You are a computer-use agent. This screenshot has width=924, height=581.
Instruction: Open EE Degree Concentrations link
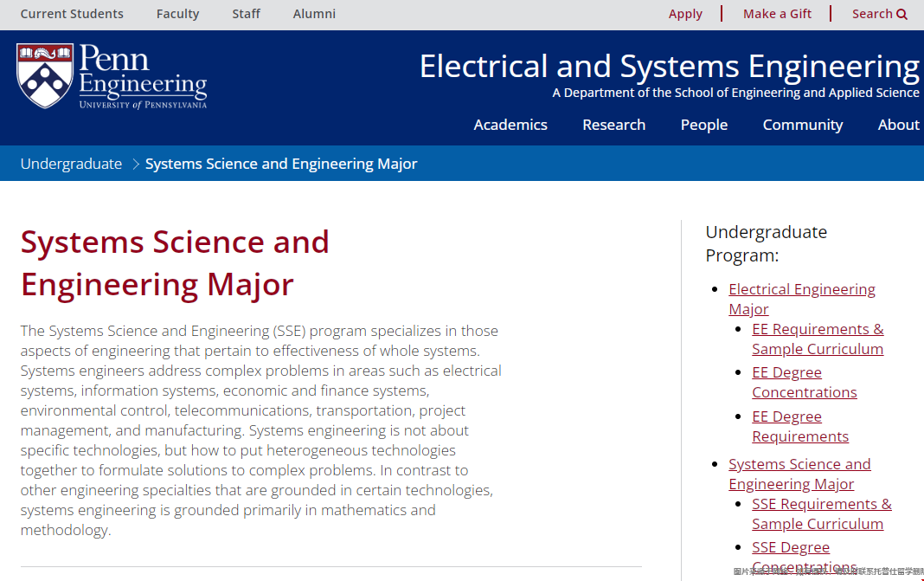pyautogui.click(x=805, y=382)
